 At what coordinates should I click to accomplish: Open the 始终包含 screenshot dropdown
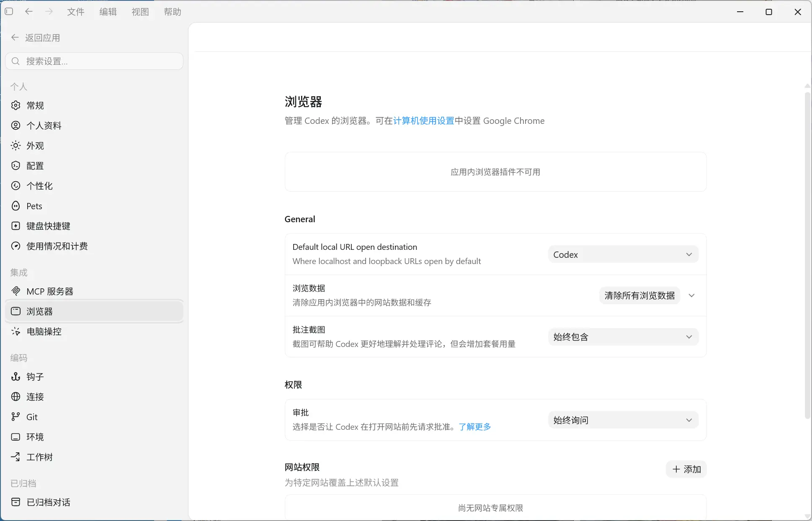(623, 337)
